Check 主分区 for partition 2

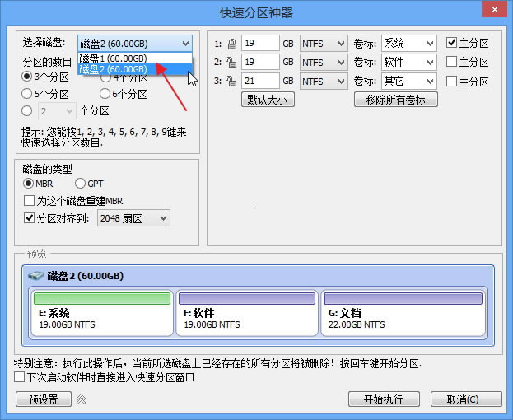pyautogui.click(x=452, y=62)
